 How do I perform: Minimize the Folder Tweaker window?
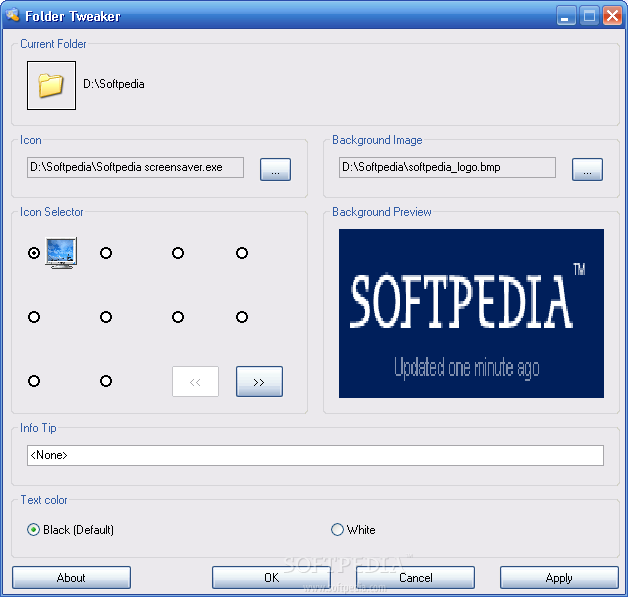[x=566, y=16]
